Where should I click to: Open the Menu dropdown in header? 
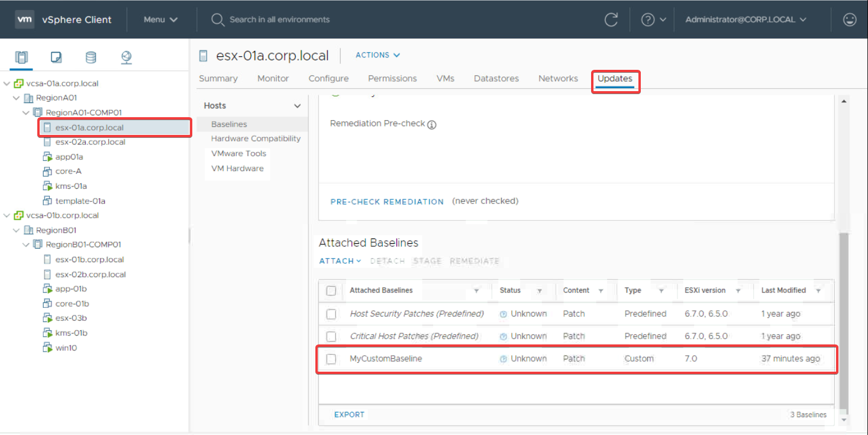tap(160, 20)
